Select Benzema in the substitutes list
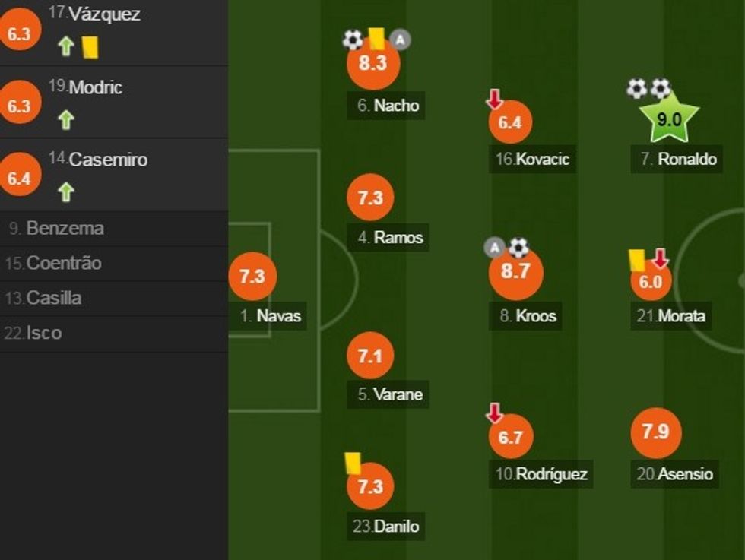This screenshot has width=745, height=560. click(x=65, y=228)
